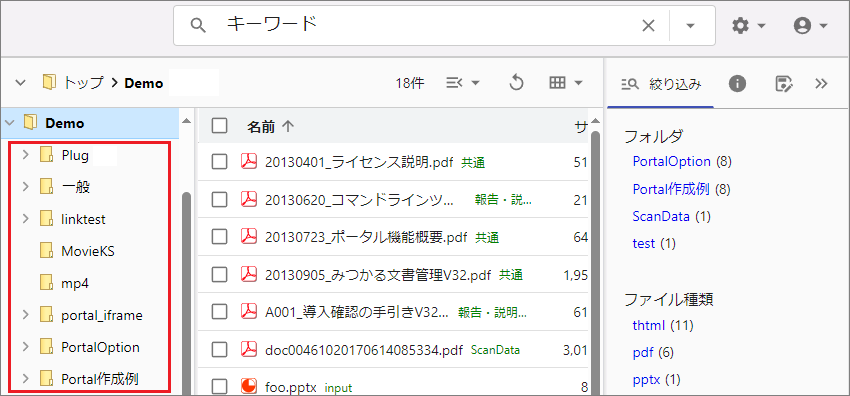Open the grid view mode dropdown
The width and height of the screenshot is (850, 396).
tap(565, 83)
